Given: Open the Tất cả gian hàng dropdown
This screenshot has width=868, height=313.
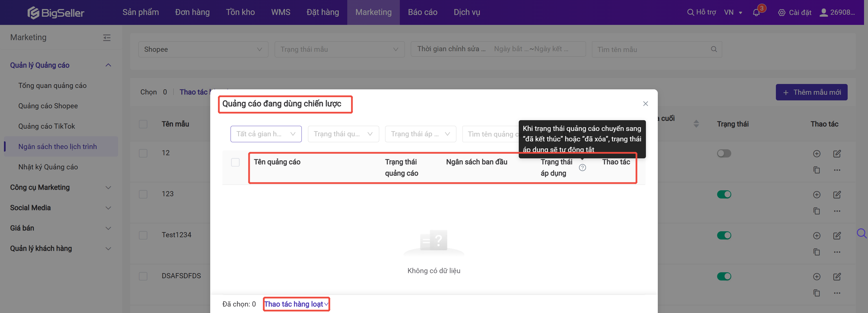Looking at the screenshot, I should pyautogui.click(x=266, y=134).
